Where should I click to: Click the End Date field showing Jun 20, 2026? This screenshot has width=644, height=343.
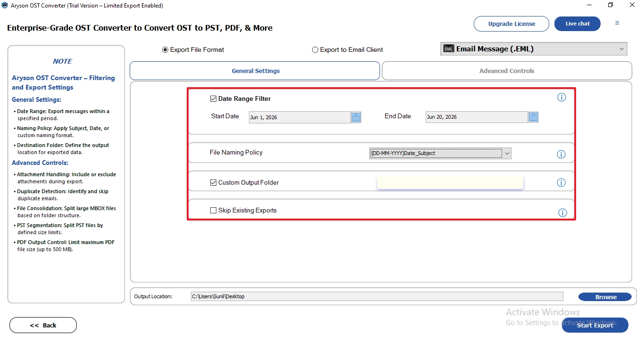(477, 117)
